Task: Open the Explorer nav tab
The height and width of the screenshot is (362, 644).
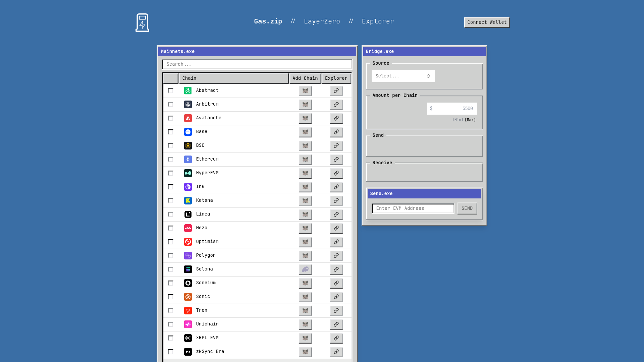Action: 378,21
